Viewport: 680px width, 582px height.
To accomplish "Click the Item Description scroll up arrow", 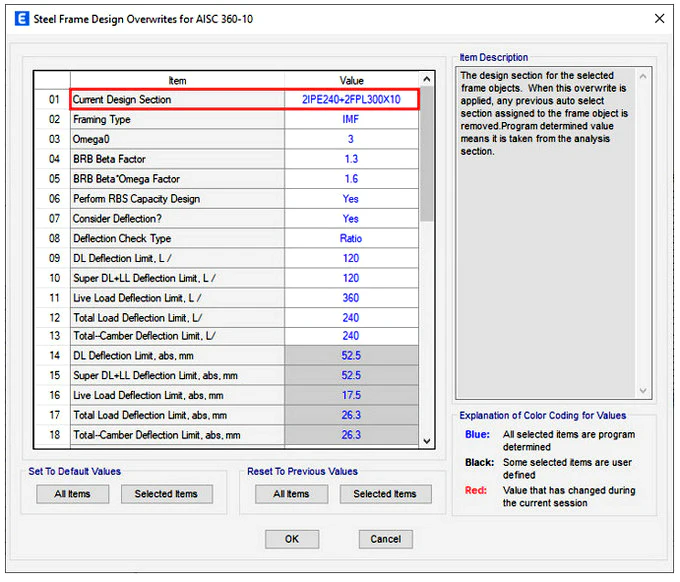I will pos(643,76).
